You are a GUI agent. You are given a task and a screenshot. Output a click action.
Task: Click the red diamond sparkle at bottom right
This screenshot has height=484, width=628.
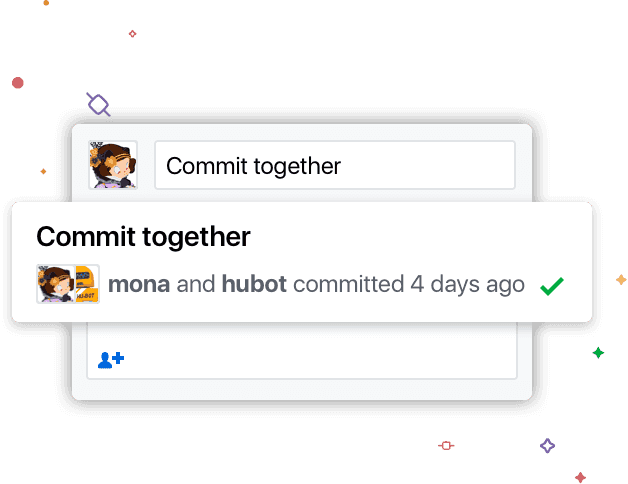[580, 476]
